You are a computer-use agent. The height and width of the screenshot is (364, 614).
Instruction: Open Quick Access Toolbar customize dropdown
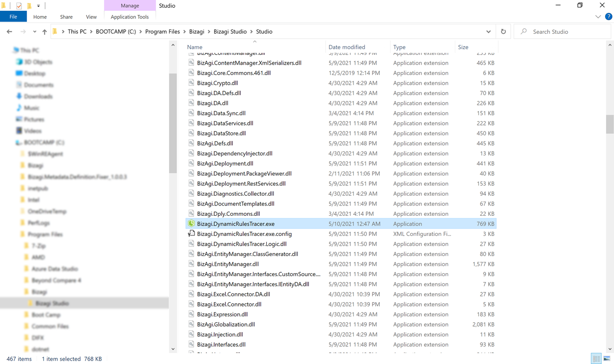point(38,6)
